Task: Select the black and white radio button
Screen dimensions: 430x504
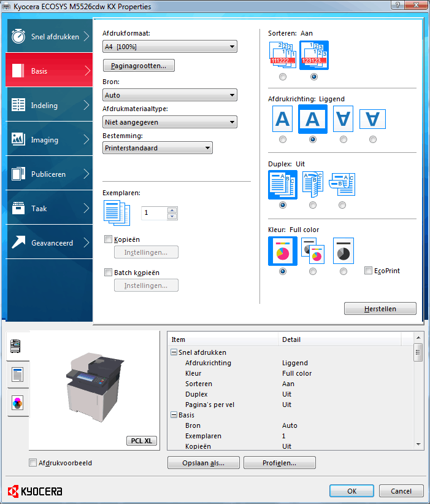Action: coord(344,271)
